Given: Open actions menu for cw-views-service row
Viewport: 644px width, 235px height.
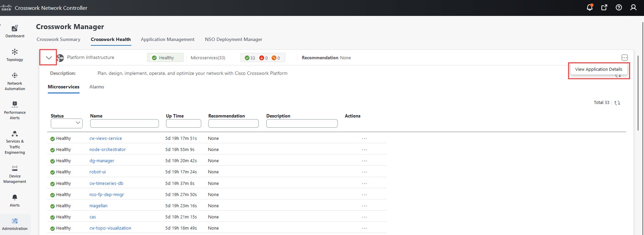Looking at the screenshot, I should [365, 138].
